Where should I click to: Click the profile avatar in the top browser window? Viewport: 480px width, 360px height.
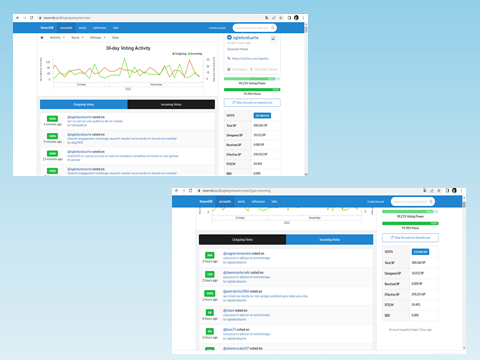(296, 18)
